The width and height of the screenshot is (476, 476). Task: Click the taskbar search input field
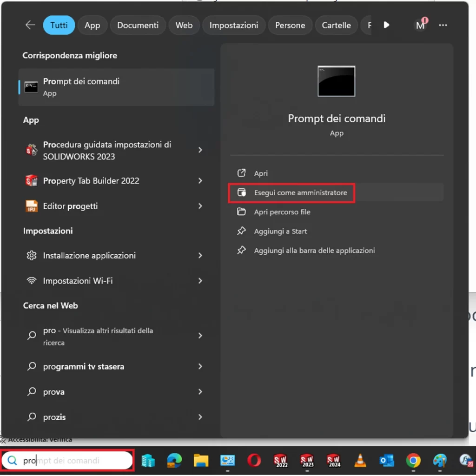coord(74,461)
